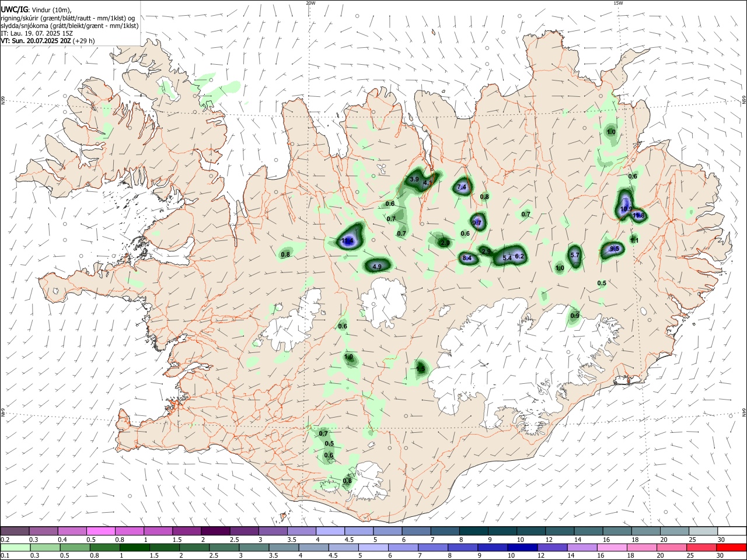Click the 10.9 precipitation value in the east

click(626, 209)
